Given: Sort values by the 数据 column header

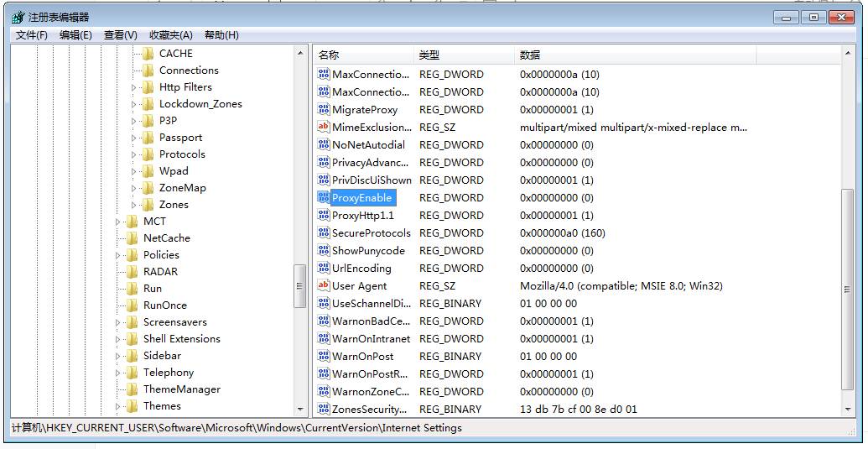Looking at the screenshot, I should (635, 55).
